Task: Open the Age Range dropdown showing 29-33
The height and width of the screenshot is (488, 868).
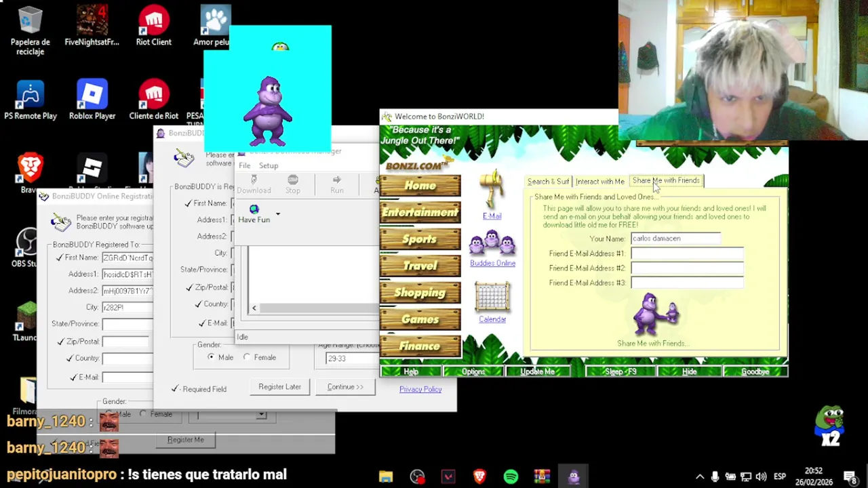Action: coord(351,359)
